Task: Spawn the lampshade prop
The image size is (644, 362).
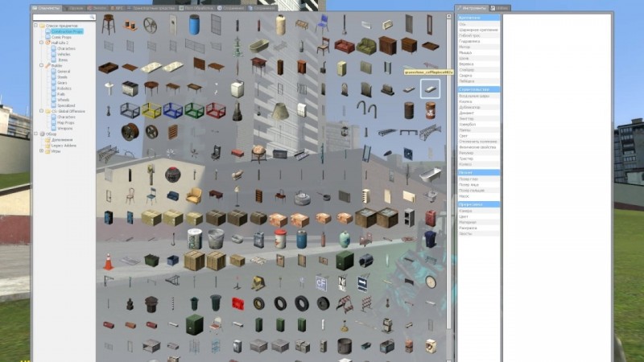Action: tap(279, 110)
